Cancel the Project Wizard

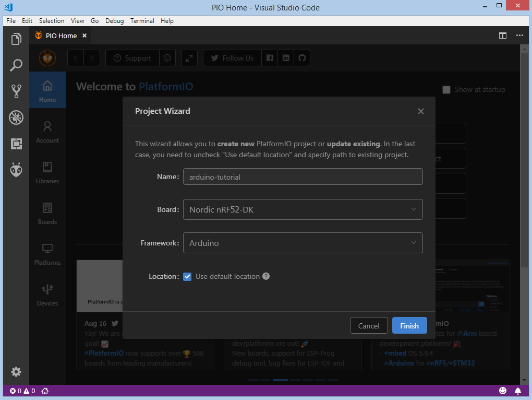point(369,326)
